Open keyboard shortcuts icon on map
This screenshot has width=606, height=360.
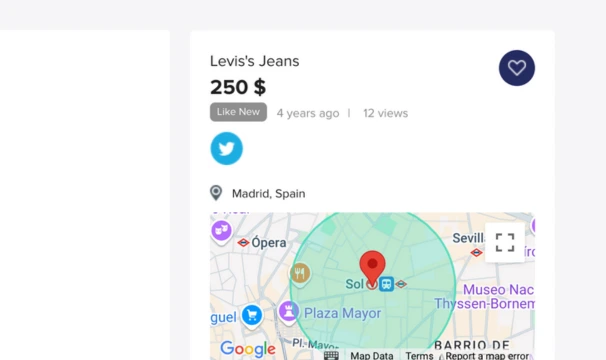pyautogui.click(x=331, y=355)
